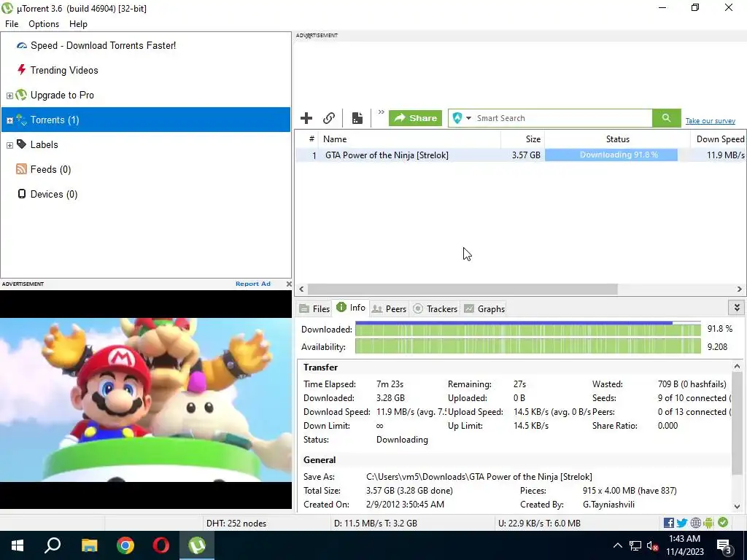Click the Create New Torrent file icon
This screenshot has width=747, height=560.
357,118
